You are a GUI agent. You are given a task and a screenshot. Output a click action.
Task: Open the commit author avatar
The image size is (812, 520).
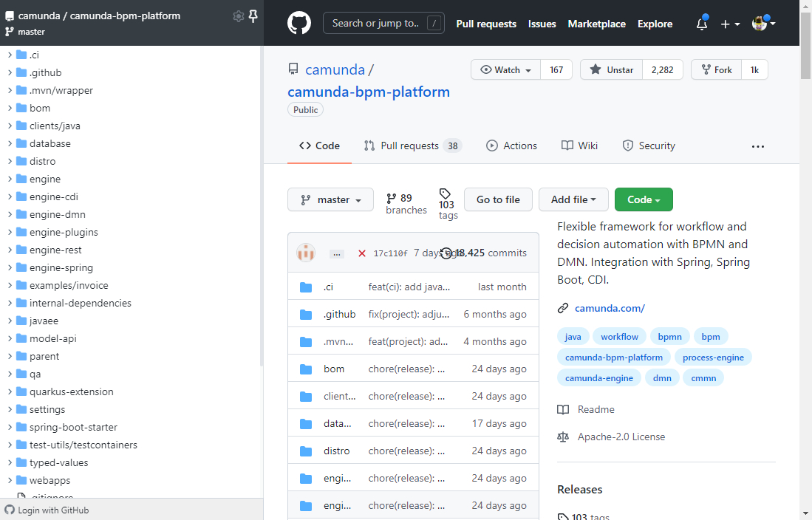coord(306,253)
